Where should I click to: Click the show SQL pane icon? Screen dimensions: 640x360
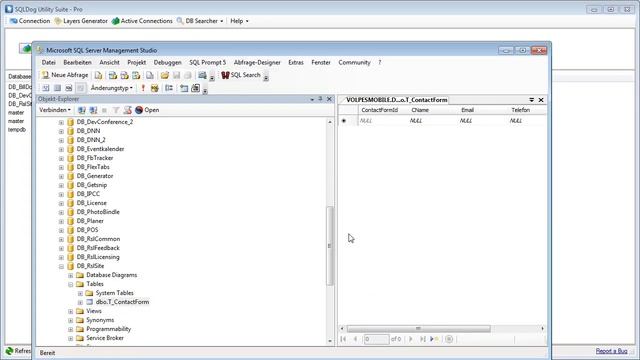pos(69,88)
